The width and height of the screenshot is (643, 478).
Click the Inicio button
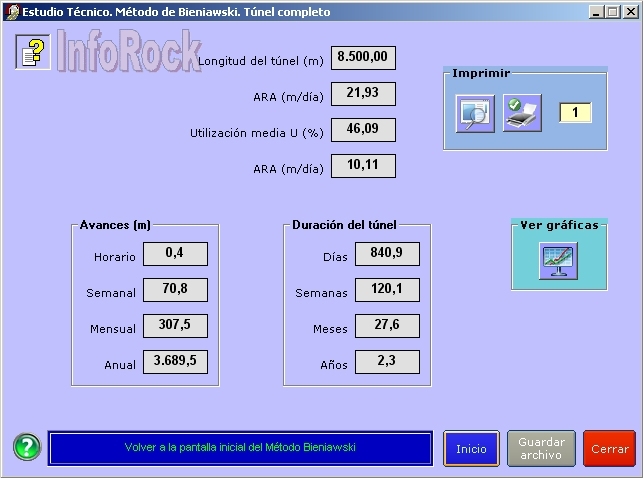[x=471, y=449]
